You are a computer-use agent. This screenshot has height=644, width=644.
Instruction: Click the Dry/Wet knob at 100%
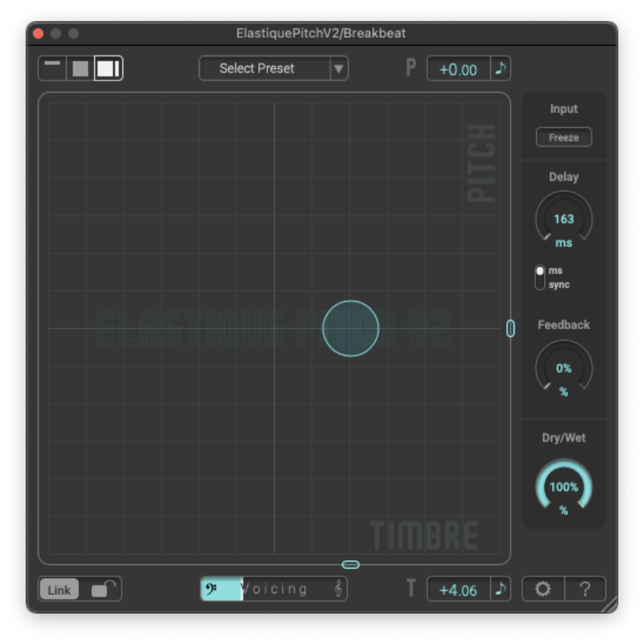(563, 487)
